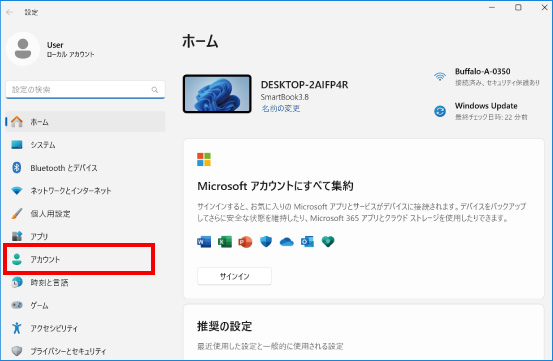Click the Word app icon
This screenshot has width=553, height=361.
tap(204, 242)
